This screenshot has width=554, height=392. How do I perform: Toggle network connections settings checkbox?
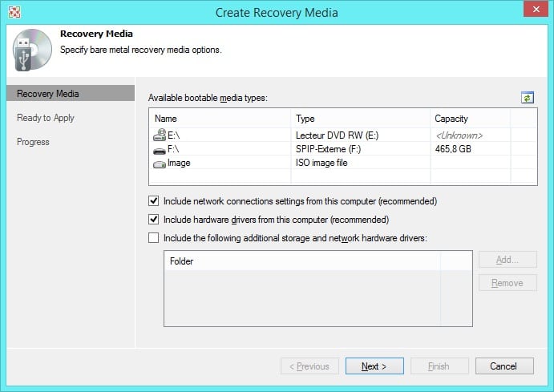(x=154, y=201)
